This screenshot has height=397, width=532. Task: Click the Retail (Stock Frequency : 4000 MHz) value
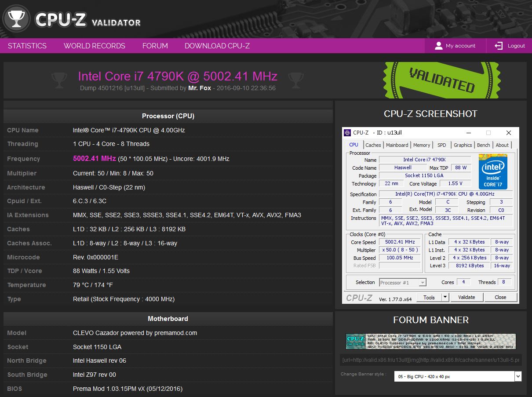tap(124, 299)
